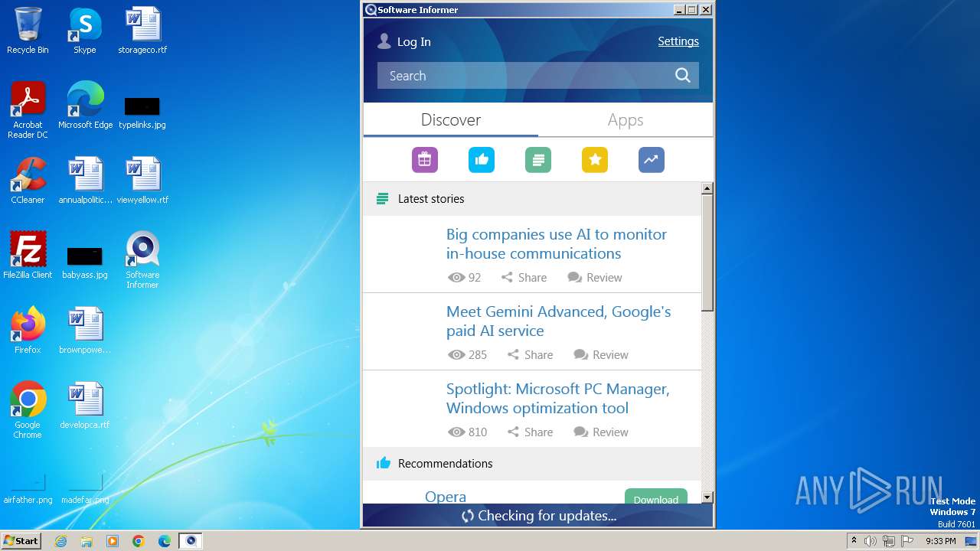Click the refresh icon beside Checking for updates
980x551 pixels.
(x=468, y=516)
